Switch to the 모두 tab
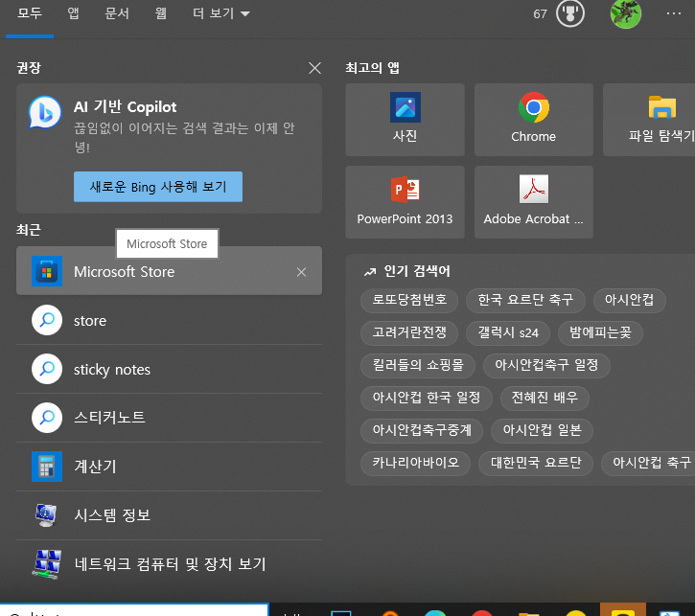The width and height of the screenshot is (695, 616). 30,13
